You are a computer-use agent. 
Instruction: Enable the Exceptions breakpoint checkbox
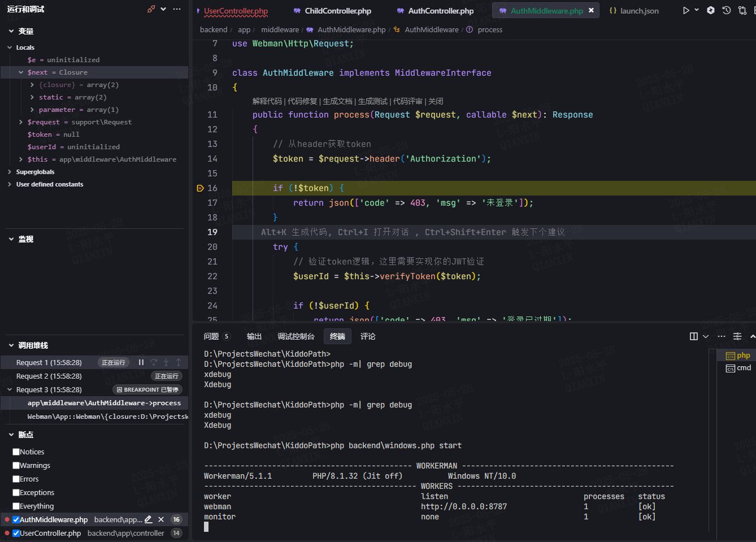[x=16, y=492]
